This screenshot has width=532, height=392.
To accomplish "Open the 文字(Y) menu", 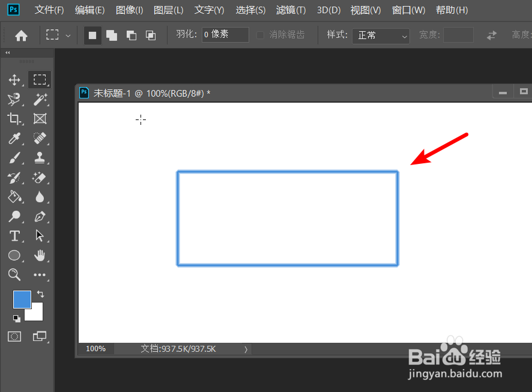I will (x=209, y=10).
